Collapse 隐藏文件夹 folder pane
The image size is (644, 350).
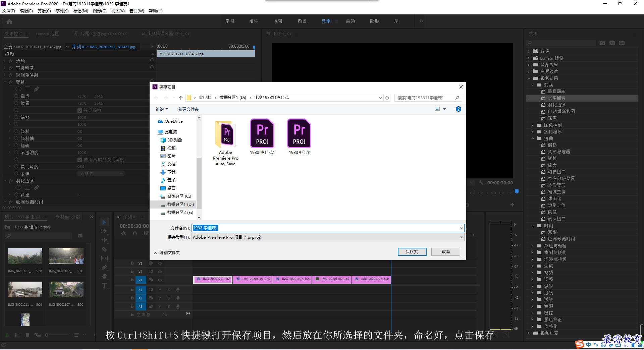(167, 252)
